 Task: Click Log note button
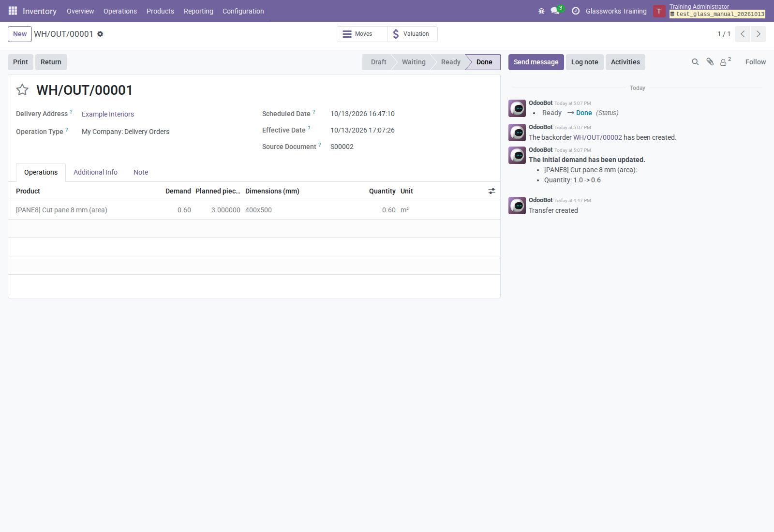click(x=584, y=62)
